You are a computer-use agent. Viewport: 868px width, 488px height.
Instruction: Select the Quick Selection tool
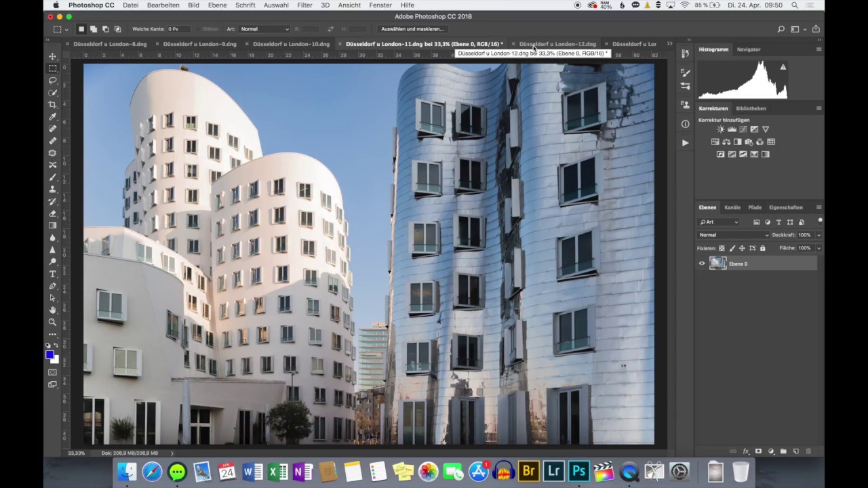click(53, 93)
